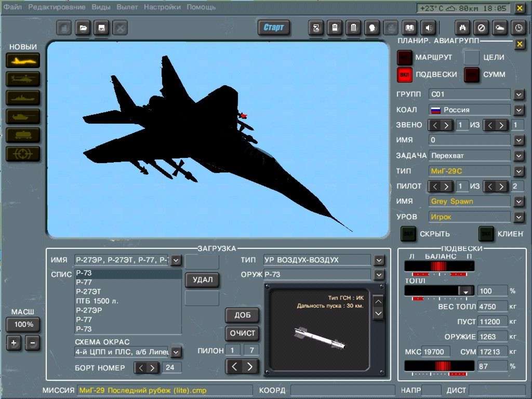Toggle the ЦЕЛИ targets panel

point(472,57)
